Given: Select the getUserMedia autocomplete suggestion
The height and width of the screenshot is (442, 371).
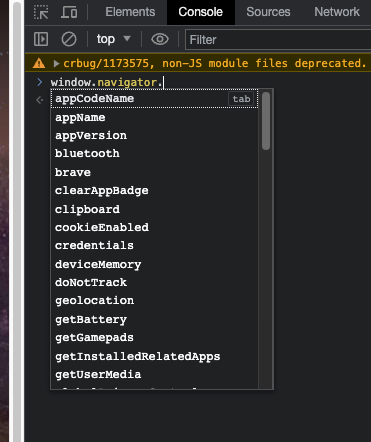Looking at the screenshot, I should 154,375.
